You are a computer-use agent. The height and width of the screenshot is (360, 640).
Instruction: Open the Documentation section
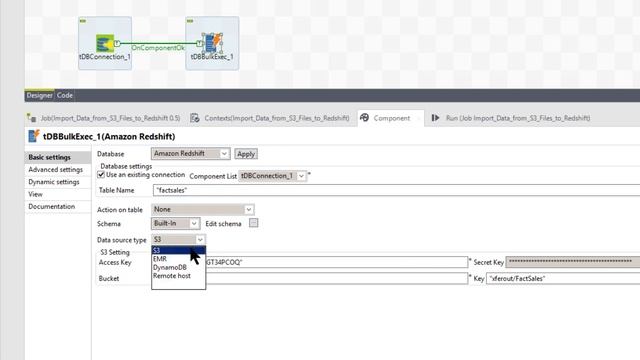pyautogui.click(x=58, y=207)
